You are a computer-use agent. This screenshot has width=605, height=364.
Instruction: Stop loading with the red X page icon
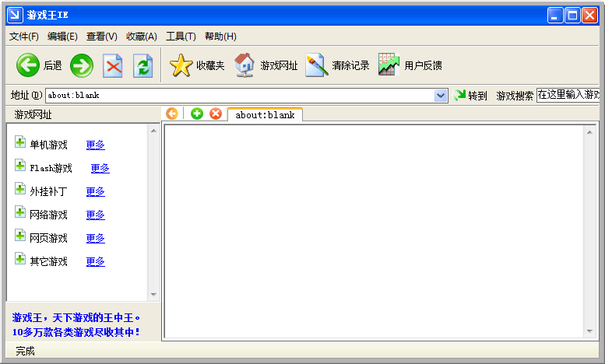pos(113,66)
